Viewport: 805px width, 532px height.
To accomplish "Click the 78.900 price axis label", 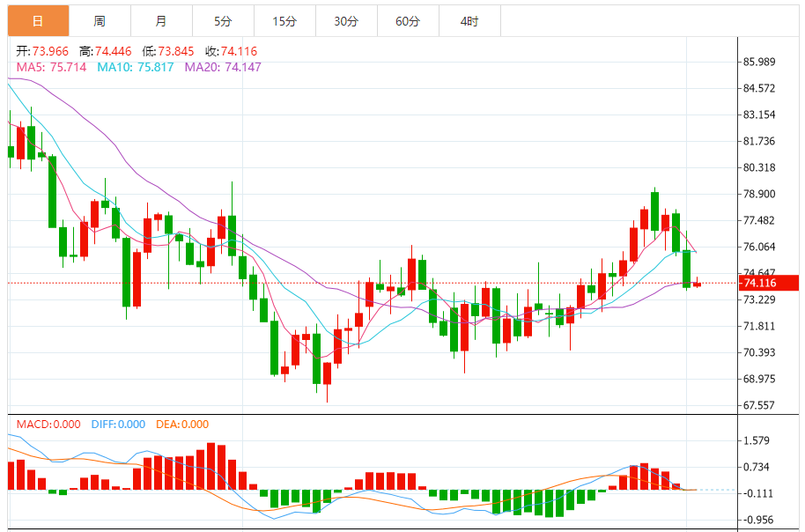I will (759, 194).
